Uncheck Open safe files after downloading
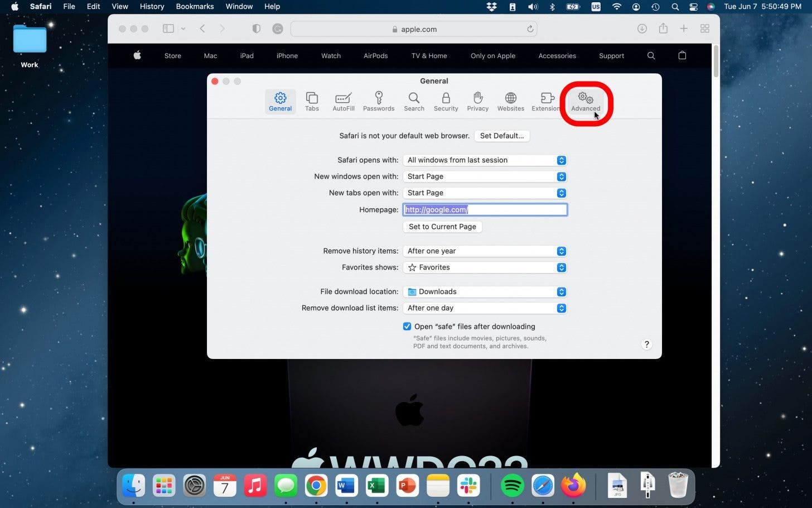 407,327
